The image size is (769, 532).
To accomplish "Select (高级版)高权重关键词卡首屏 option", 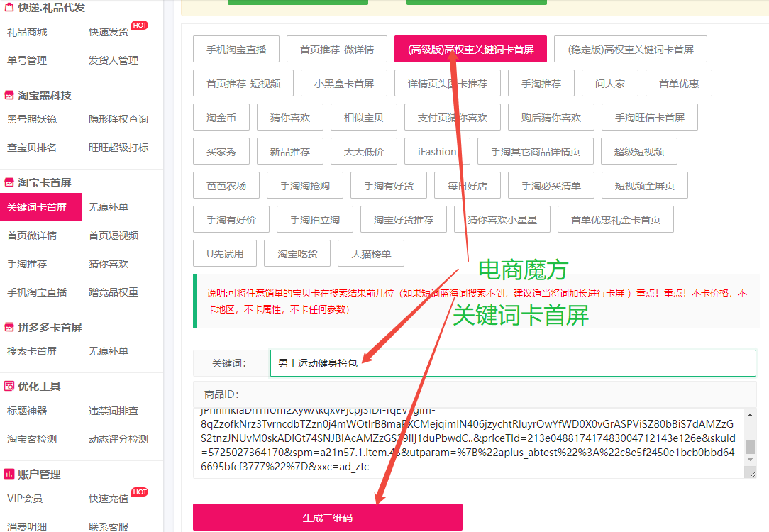I will tap(470, 49).
